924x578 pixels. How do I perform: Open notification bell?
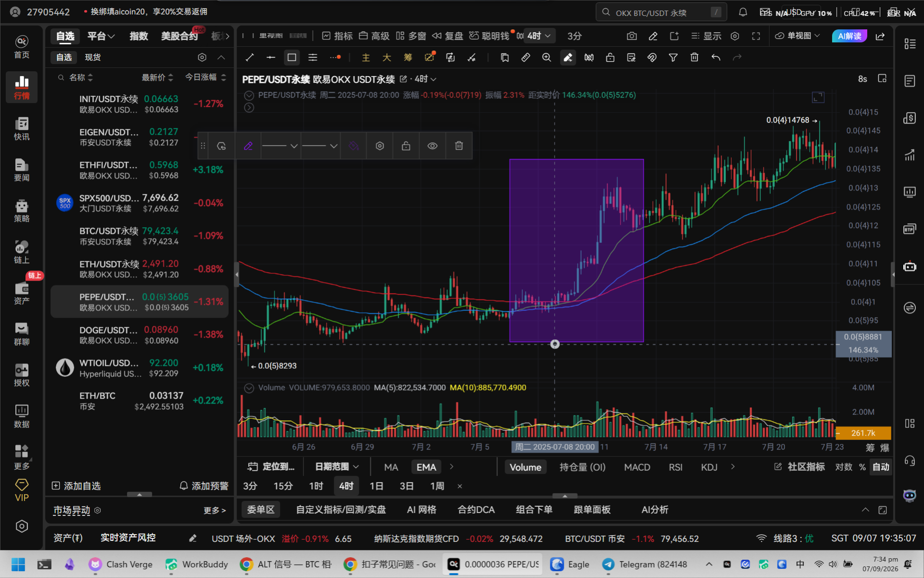coord(743,12)
